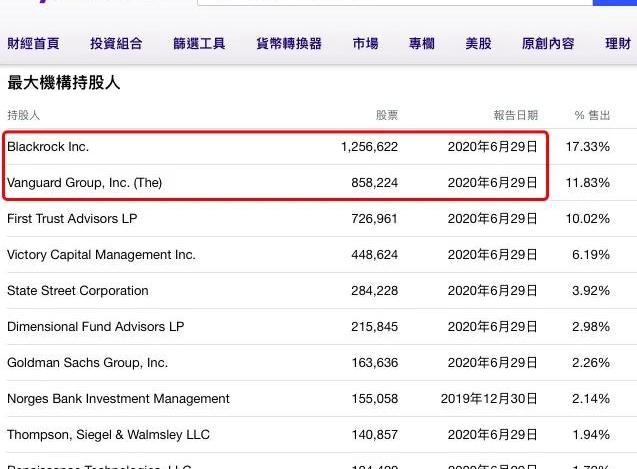The width and height of the screenshot is (637, 469).
Task: Go to the 專欄 section
Action: tap(422, 43)
